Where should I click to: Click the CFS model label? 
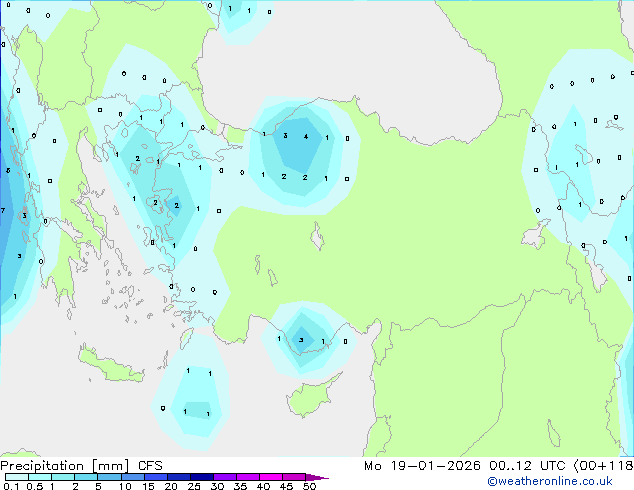pyautogui.click(x=150, y=466)
